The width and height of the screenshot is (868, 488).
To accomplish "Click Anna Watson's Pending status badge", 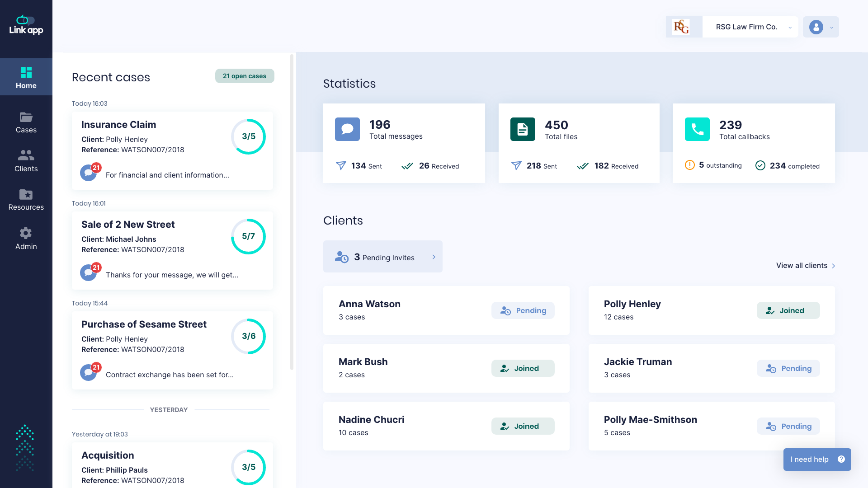I will [523, 310].
